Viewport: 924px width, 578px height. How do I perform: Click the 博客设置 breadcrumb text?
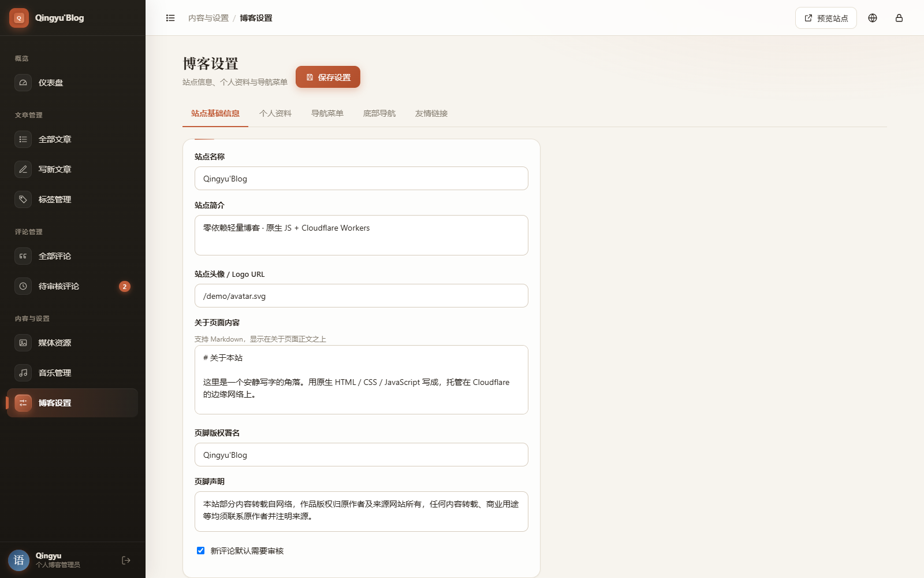[256, 18]
